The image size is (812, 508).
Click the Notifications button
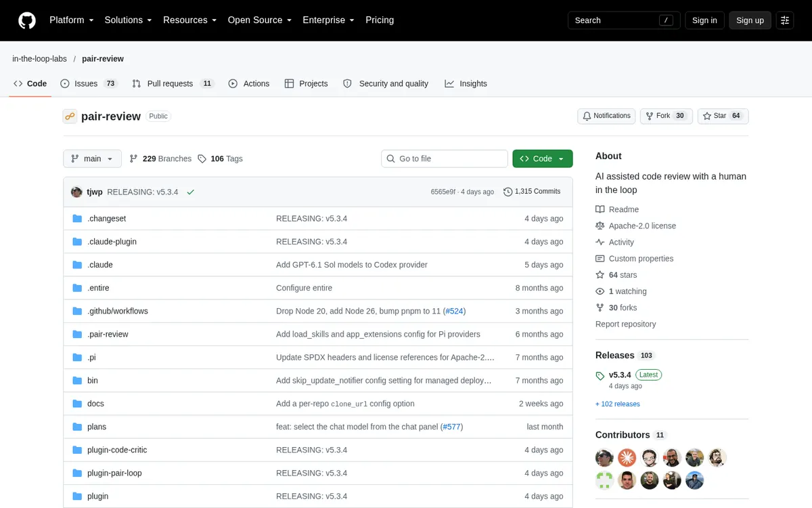[606, 116]
